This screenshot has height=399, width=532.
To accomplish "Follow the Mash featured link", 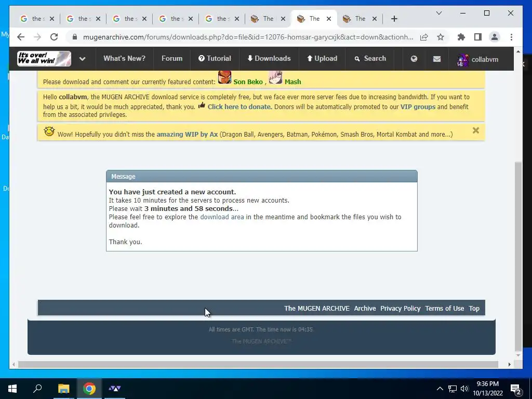I will [293, 82].
